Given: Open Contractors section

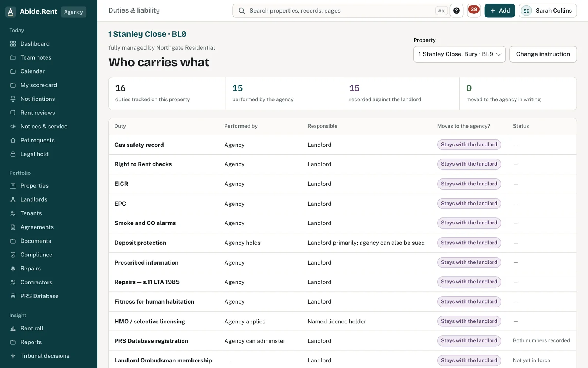Looking at the screenshot, I should (36, 282).
